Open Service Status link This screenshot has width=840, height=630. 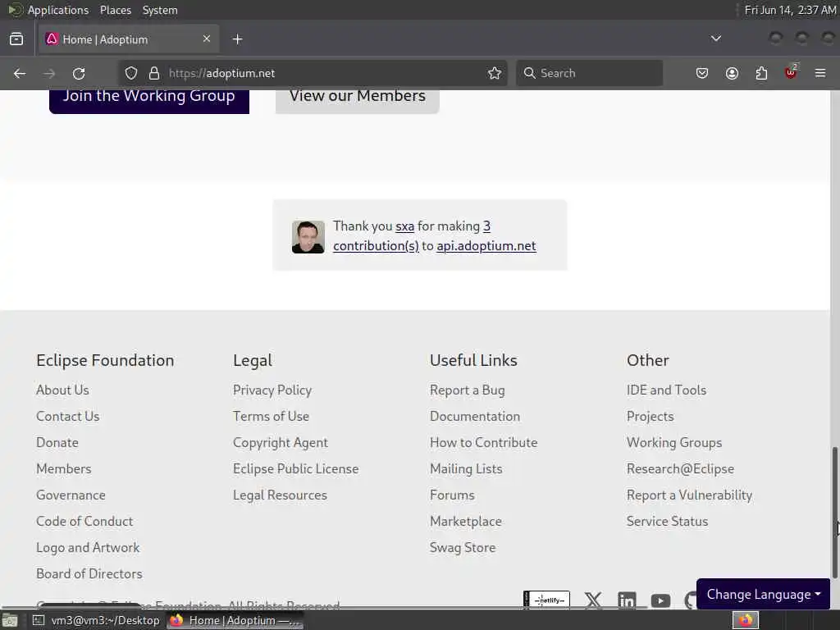coord(667,521)
